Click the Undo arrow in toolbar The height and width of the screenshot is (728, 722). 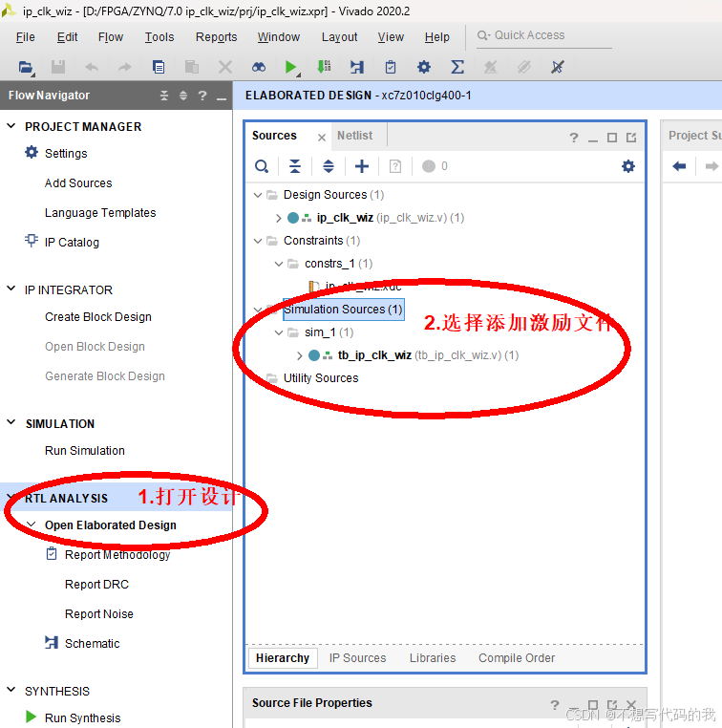coord(92,67)
